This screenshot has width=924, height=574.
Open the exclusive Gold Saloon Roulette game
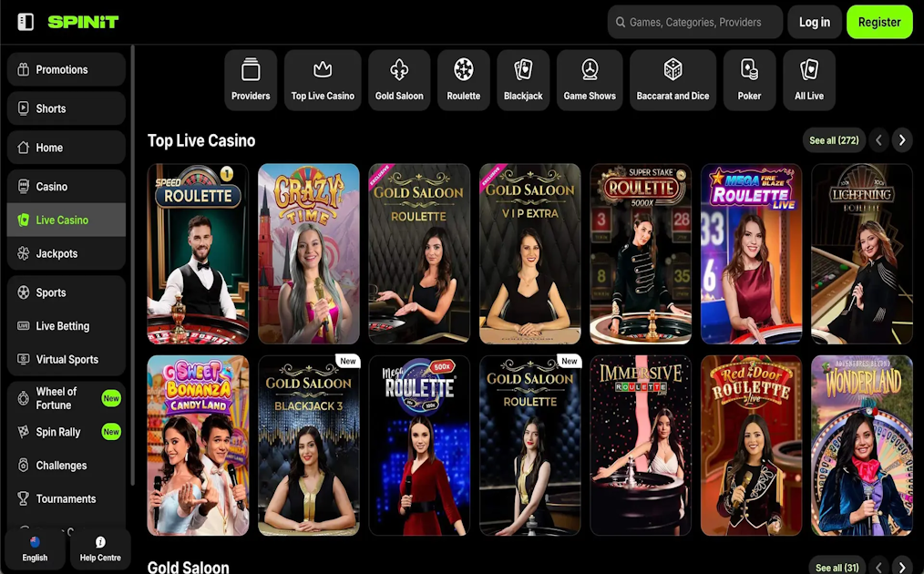tap(419, 253)
